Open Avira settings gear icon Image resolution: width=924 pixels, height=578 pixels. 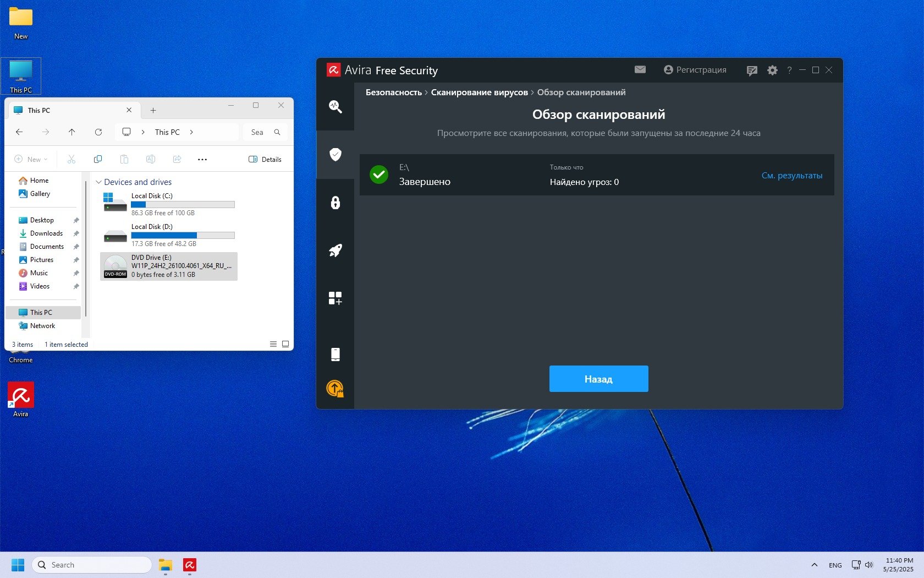pos(772,70)
